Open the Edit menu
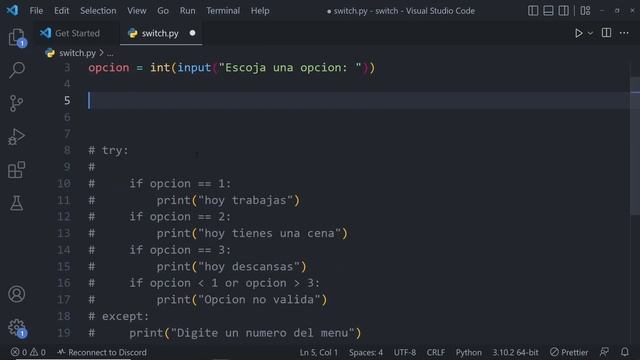The height and width of the screenshot is (360, 640). point(62,11)
